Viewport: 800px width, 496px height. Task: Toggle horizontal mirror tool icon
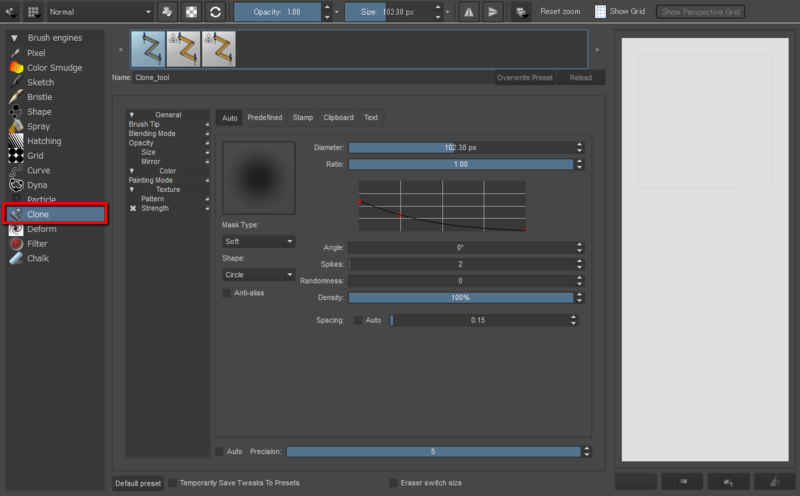pyautogui.click(x=468, y=12)
